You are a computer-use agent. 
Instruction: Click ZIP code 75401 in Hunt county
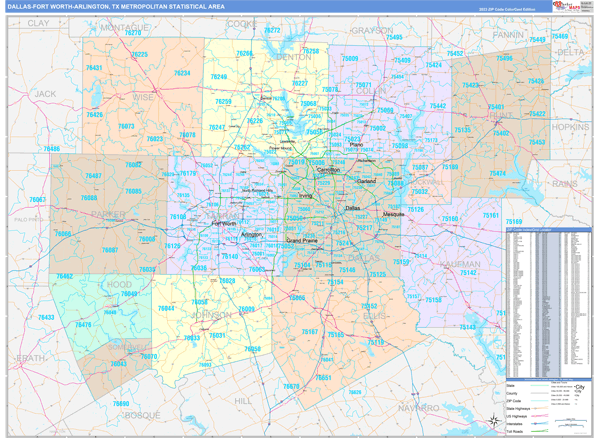point(496,107)
